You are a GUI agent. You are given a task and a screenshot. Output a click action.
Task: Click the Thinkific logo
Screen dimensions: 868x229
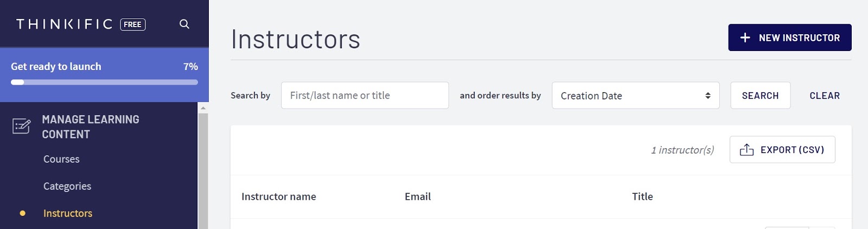click(65, 24)
